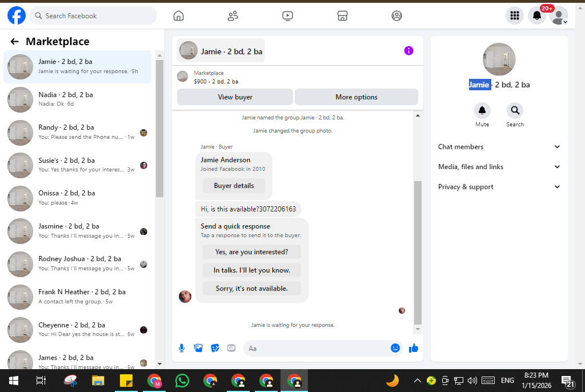The image size is (585, 392).
Task: Expand Media, files and links section
Action: [x=499, y=167]
